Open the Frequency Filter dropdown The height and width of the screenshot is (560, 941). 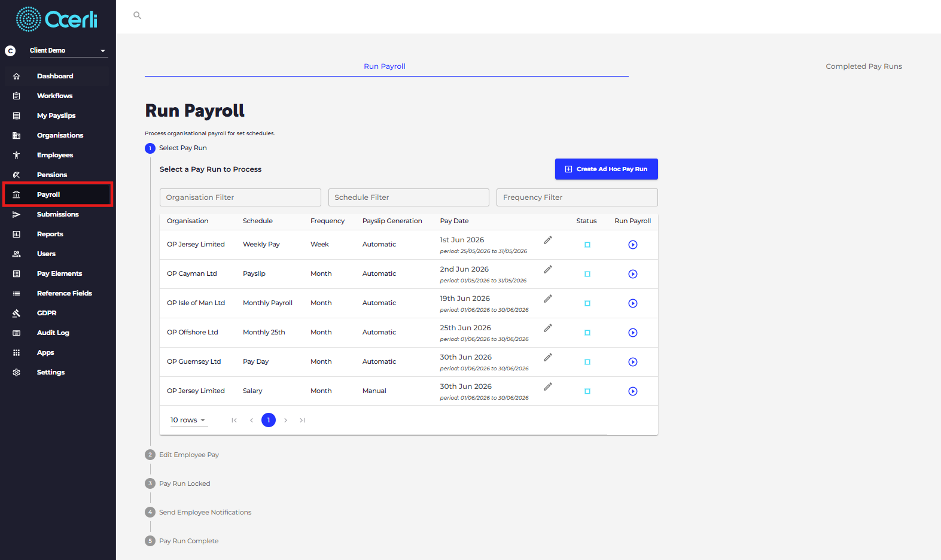pos(577,197)
